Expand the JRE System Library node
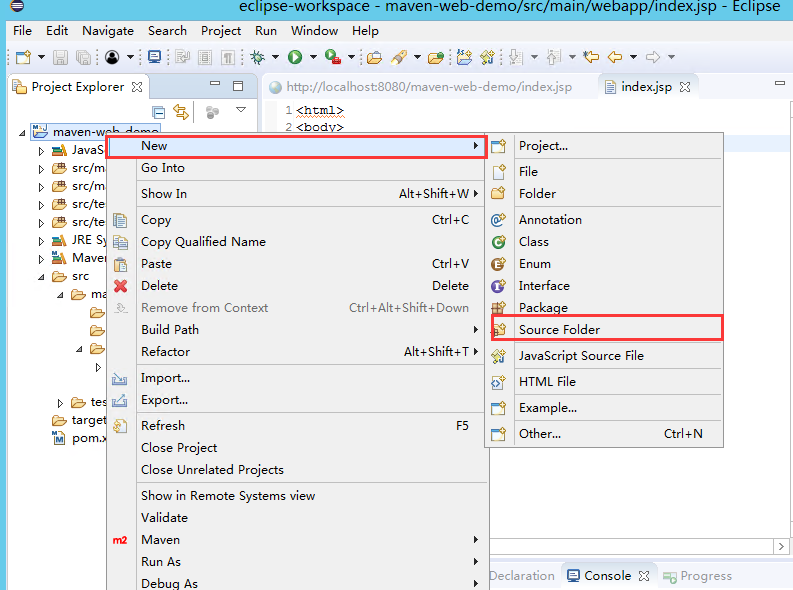This screenshot has width=793, height=590. point(41,241)
